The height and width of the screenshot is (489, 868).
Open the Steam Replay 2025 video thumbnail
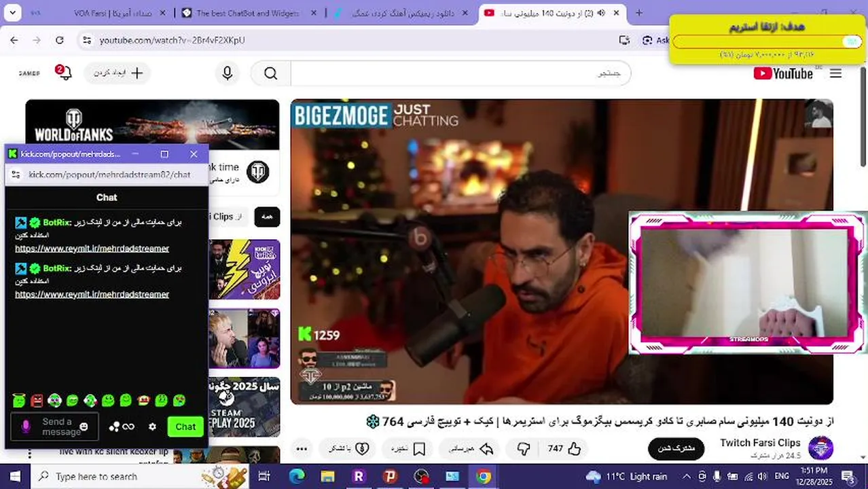244,407
